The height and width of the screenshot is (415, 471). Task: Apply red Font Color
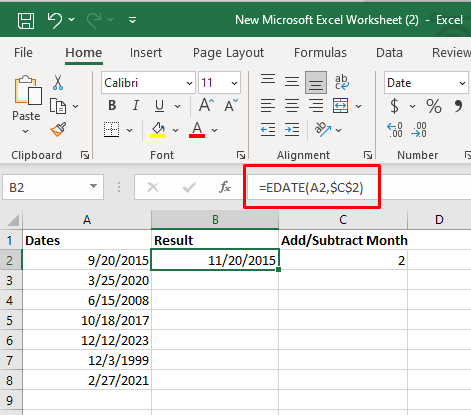coord(197,130)
